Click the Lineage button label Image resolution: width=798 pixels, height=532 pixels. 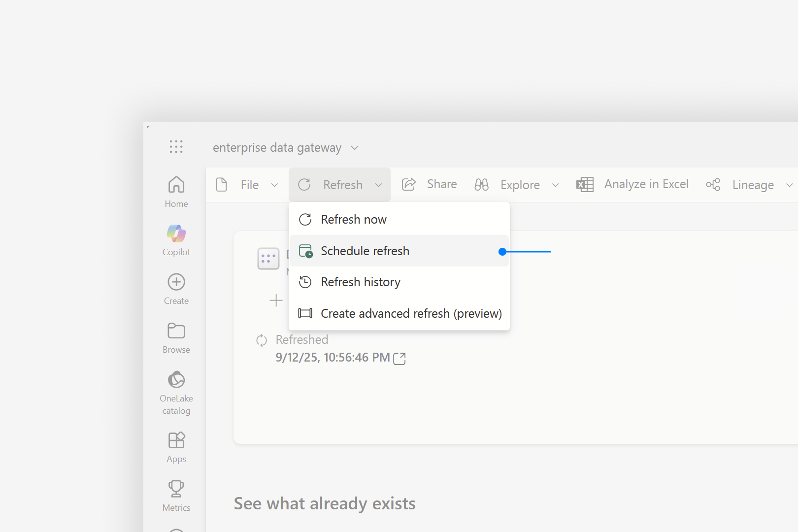pyautogui.click(x=753, y=185)
